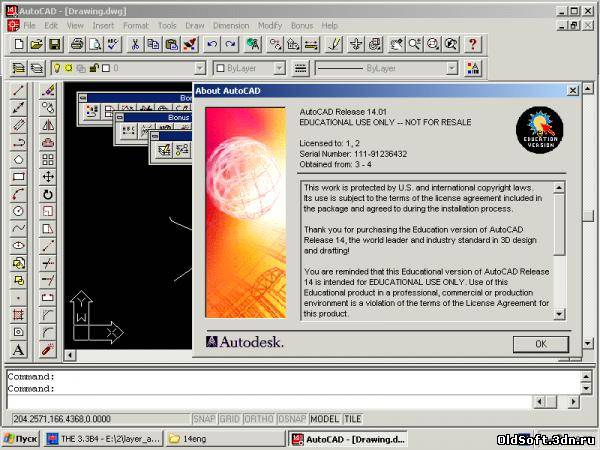Select the Multiline Text tool

[x=18, y=350]
